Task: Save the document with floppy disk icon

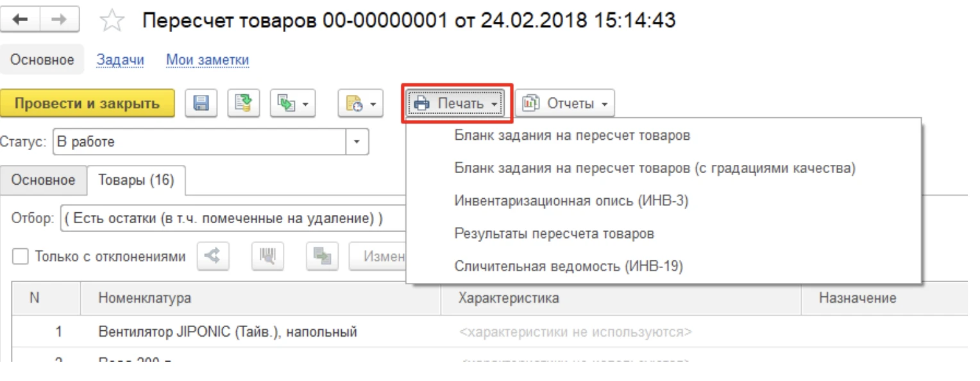Action: tap(201, 103)
